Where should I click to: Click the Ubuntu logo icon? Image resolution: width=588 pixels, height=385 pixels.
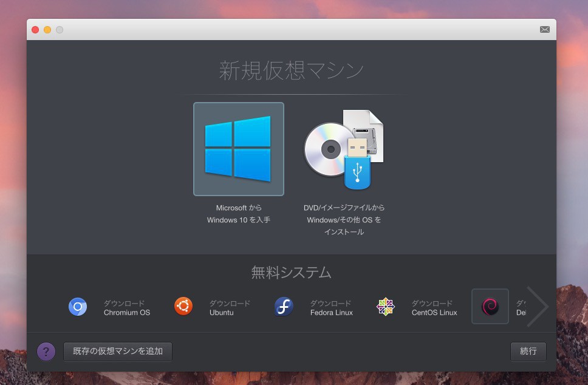tap(183, 306)
